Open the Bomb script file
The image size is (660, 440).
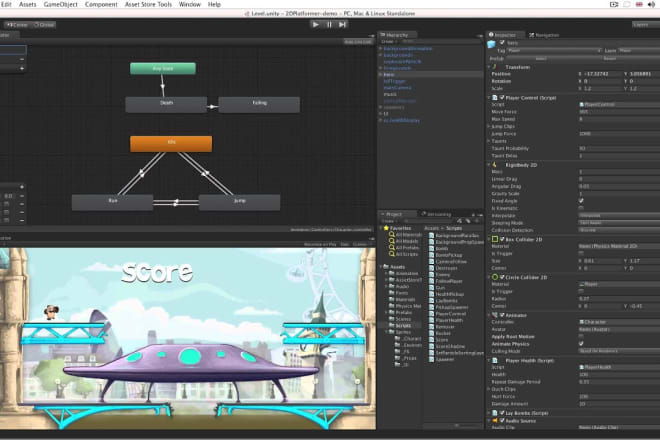pyautogui.click(x=439, y=248)
